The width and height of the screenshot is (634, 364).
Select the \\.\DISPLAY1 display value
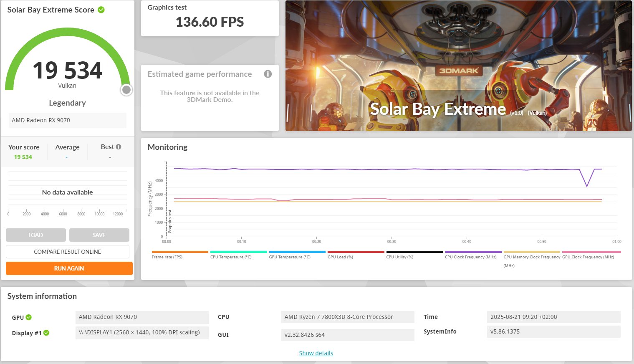coord(142,333)
